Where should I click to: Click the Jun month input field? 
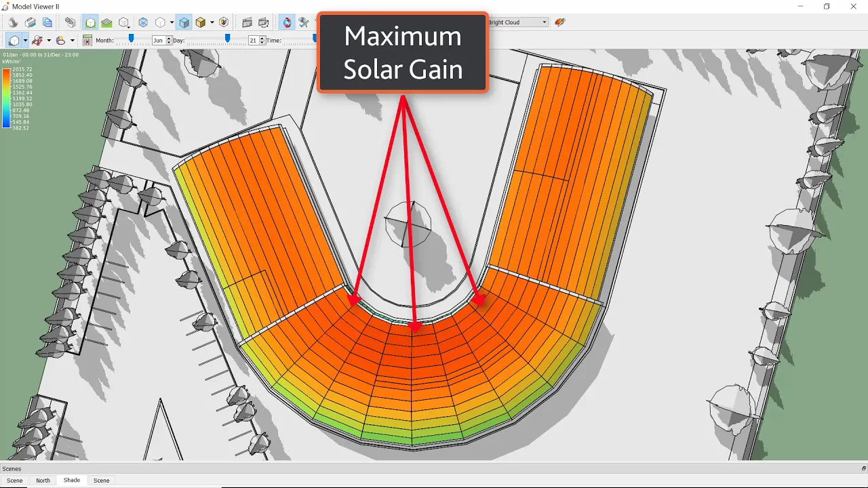(158, 41)
